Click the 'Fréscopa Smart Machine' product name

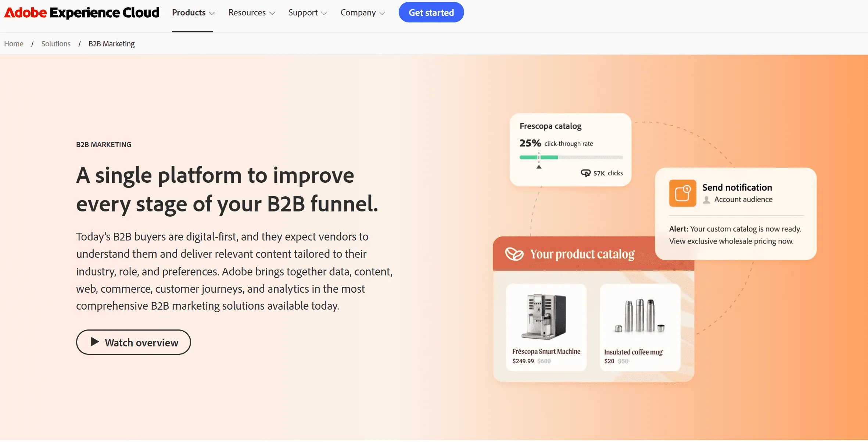546,352
